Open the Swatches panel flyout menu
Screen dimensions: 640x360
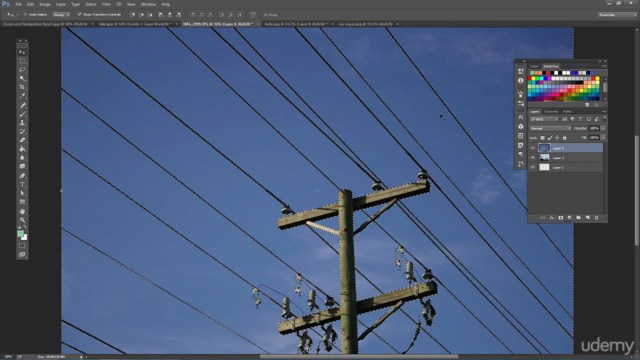click(604, 66)
